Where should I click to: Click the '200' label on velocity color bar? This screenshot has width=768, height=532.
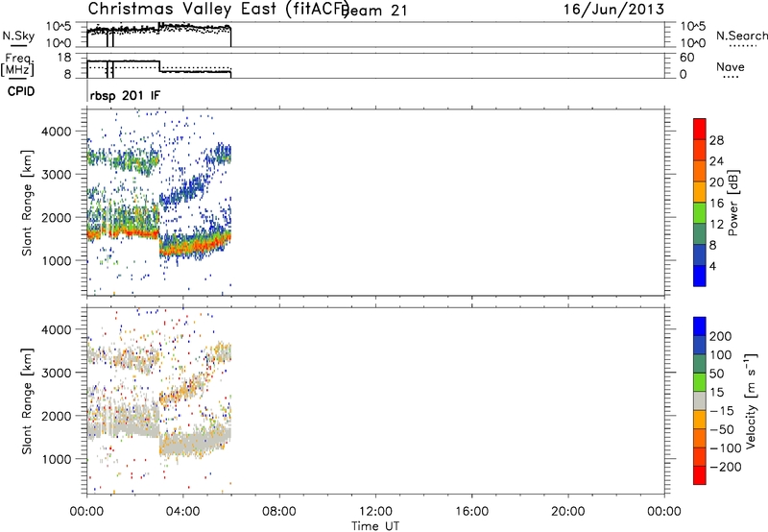click(x=721, y=336)
